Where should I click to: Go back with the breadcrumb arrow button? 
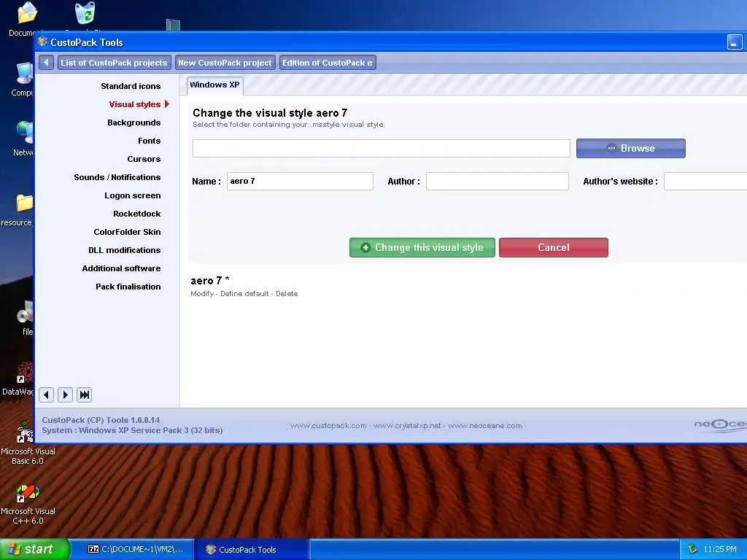[x=46, y=63]
